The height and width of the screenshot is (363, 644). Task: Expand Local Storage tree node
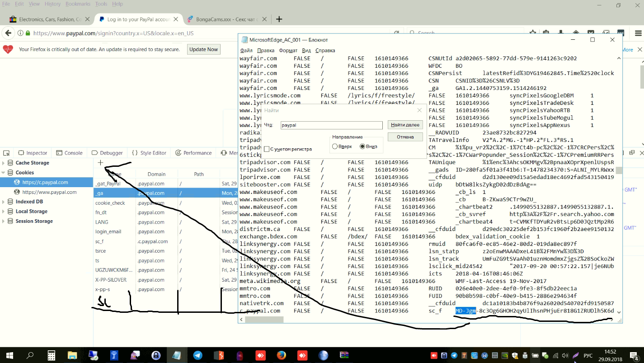tap(4, 212)
